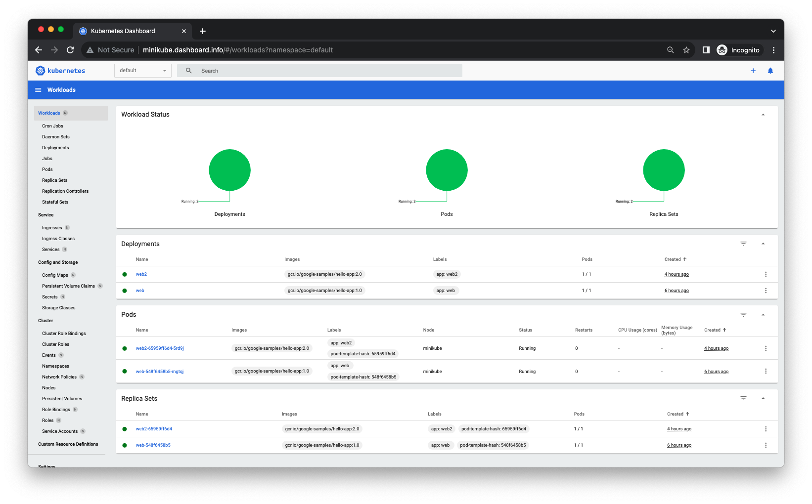Viewport: 812px width, 504px height.
Task: Click pod-template-hash: 65959ff6d4 chip in Pods
Action: pyautogui.click(x=363, y=354)
